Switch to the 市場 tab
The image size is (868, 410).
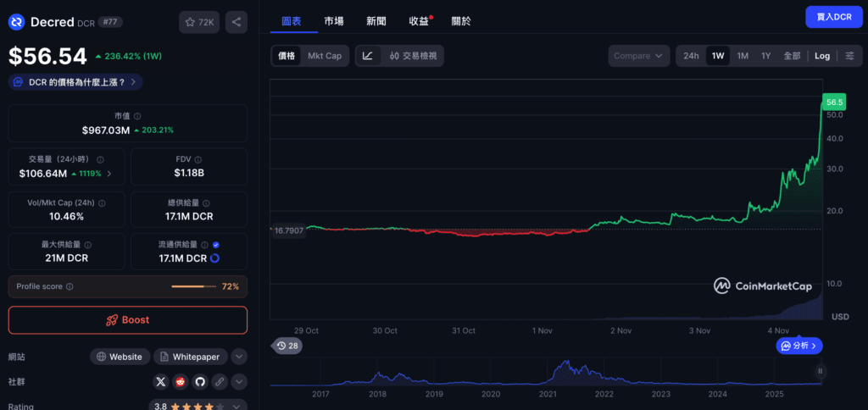(x=334, y=20)
